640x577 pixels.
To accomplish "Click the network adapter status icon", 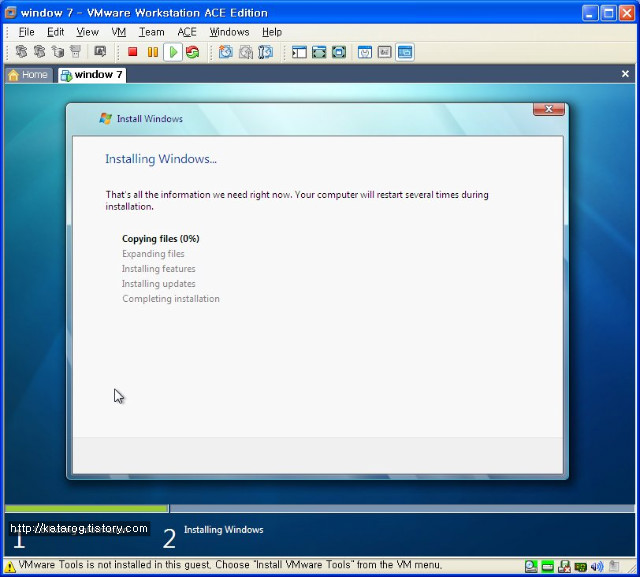I will tap(580, 566).
